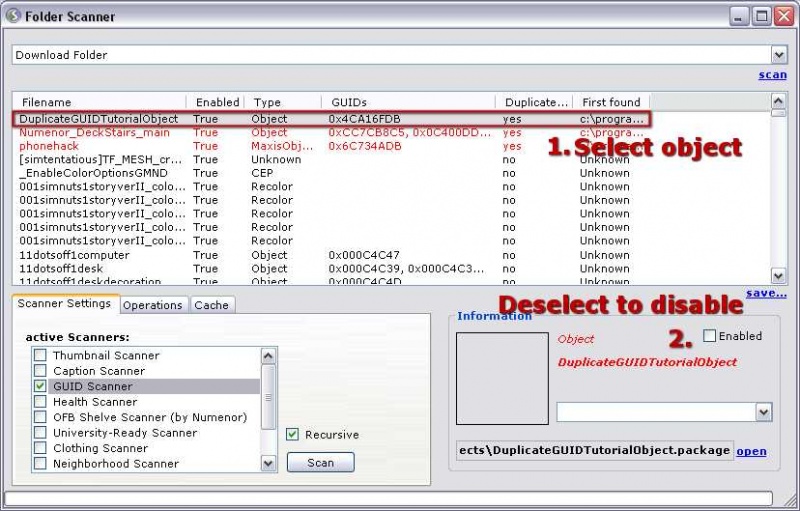The width and height of the screenshot is (800, 511).
Task: Enable the Caption Scanner checkbox
Action: pyautogui.click(x=40, y=370)
